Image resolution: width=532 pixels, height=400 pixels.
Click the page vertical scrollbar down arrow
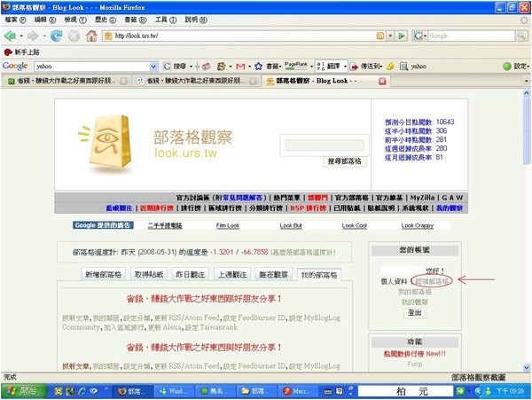tap(526, 367)
